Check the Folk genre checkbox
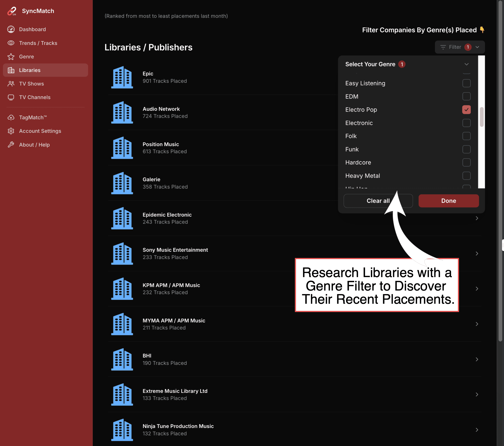 point(467,136)
